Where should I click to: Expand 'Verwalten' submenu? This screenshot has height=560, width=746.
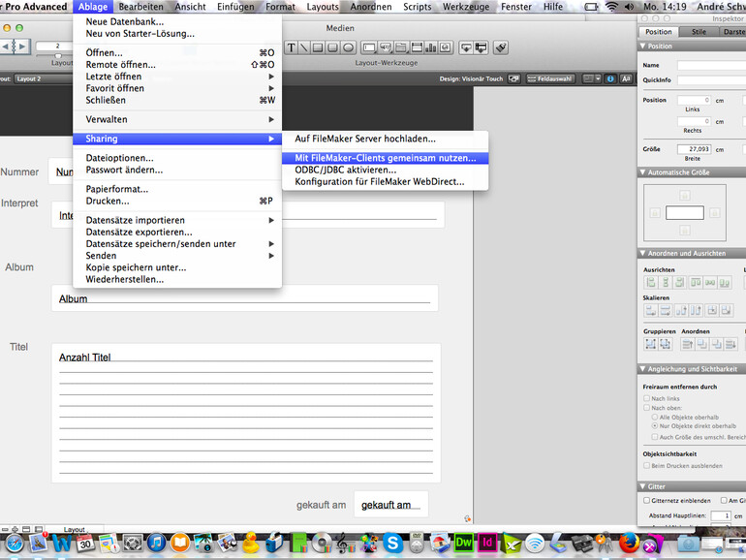tap(177, 119)
